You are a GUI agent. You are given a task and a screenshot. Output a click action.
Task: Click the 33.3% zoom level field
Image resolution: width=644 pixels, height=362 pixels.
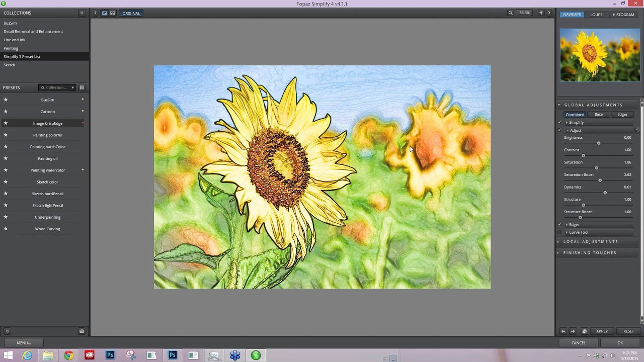coord(524,13)
